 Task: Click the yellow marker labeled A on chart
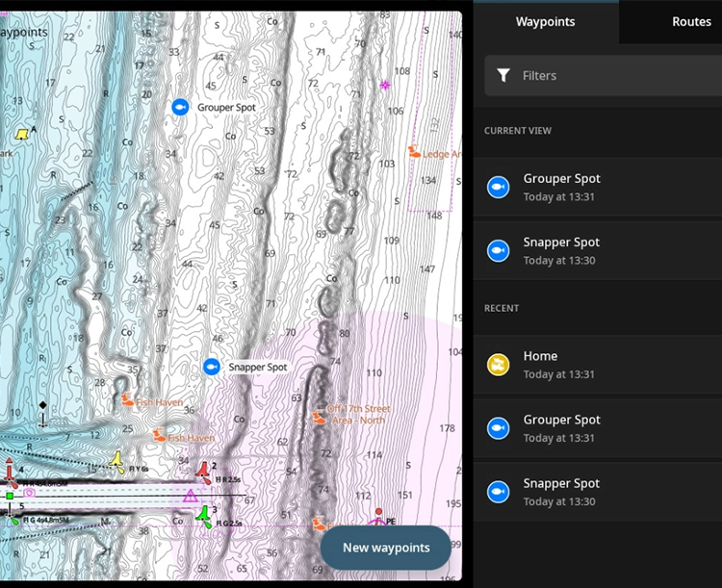coord(22,134)
